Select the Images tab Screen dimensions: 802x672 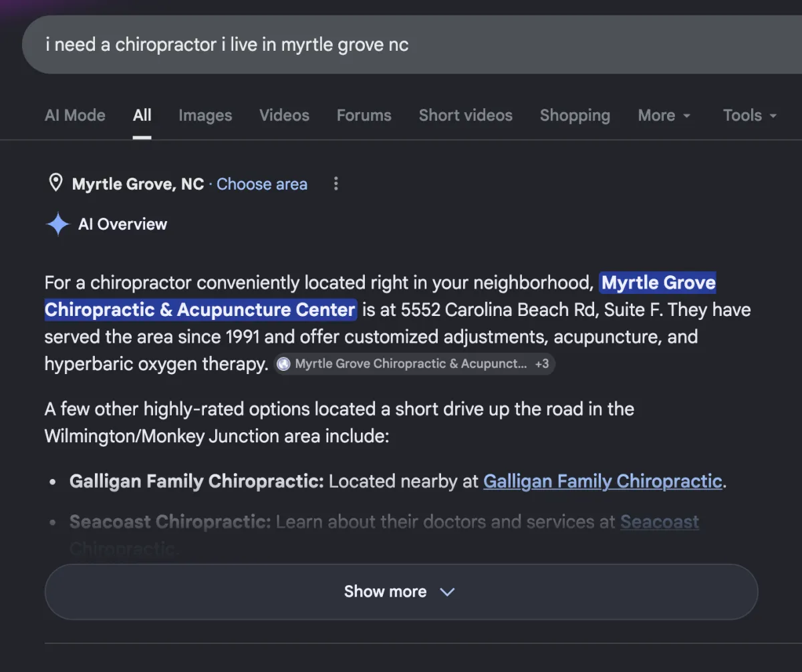(x=205, y=116)
